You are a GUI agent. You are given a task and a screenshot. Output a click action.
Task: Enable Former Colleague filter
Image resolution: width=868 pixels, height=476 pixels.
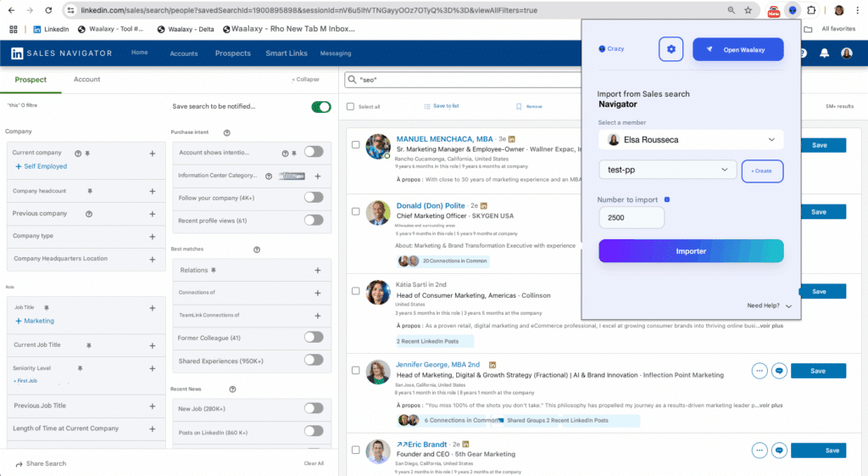point(314,337)
